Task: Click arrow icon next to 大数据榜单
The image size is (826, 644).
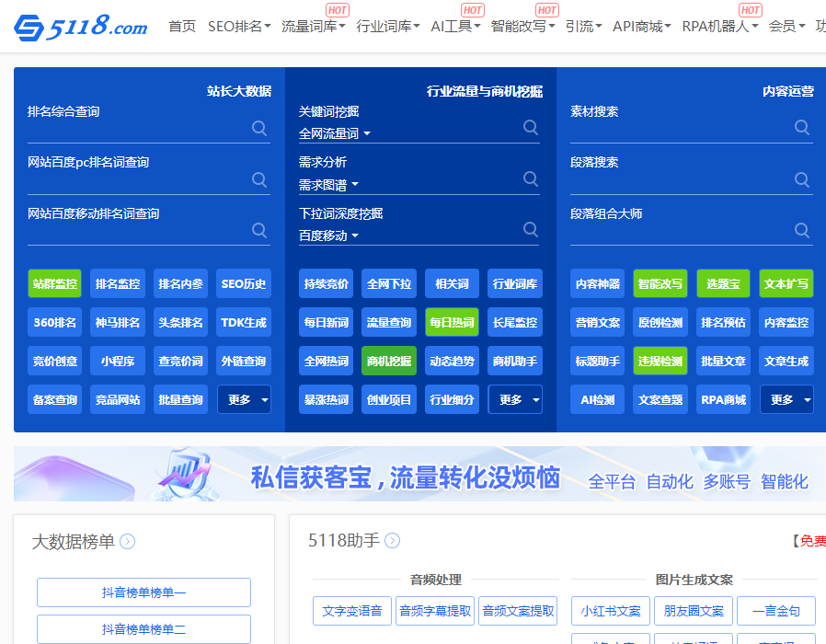Action: coord(128,541)
